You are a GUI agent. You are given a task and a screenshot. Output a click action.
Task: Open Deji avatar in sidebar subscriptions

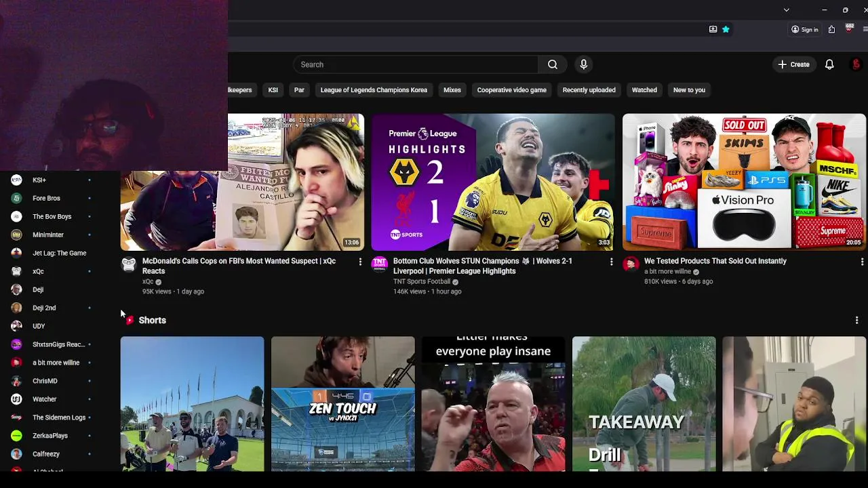tap(16, 289)
